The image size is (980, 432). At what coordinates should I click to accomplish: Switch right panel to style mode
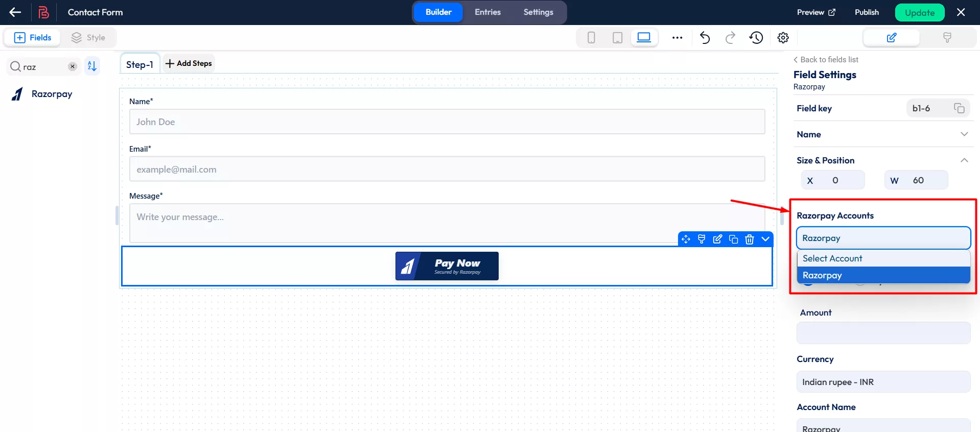click(x=947, y=38)
